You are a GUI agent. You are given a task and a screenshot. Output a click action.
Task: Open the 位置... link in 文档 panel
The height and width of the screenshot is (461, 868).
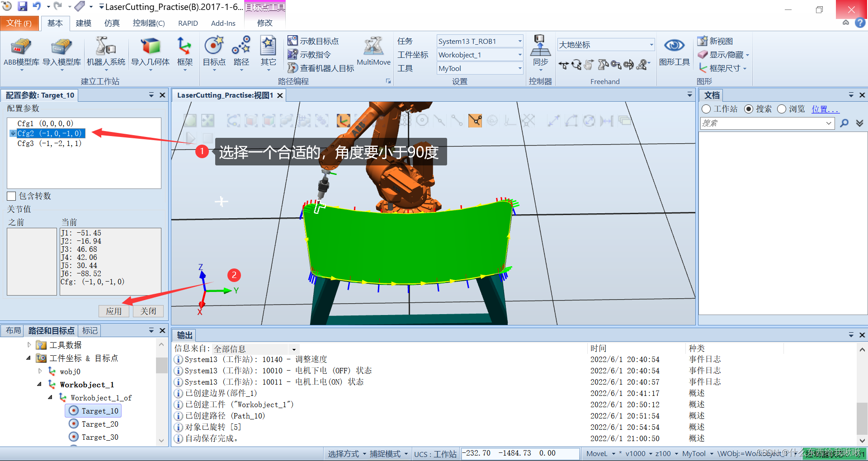tap(825, 109)
